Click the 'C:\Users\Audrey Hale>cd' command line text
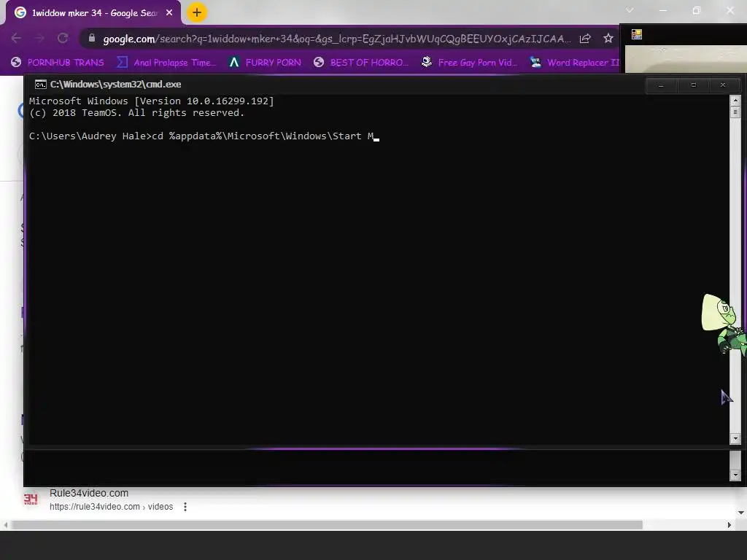This screenshot has height=560, width=747. pyautogui.click(x=96, y=136)
